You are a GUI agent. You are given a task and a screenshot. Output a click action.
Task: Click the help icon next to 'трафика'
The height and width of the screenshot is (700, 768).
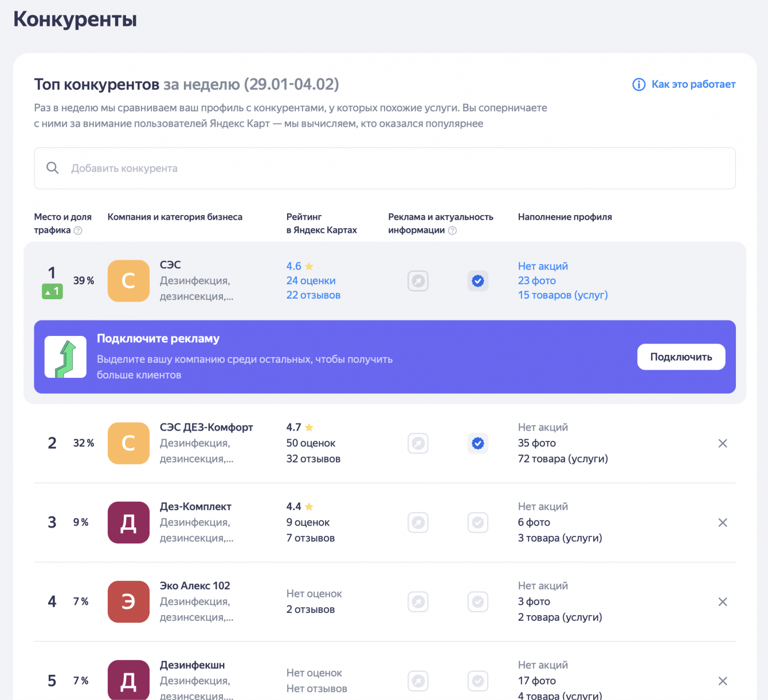(x=78, y=230)
